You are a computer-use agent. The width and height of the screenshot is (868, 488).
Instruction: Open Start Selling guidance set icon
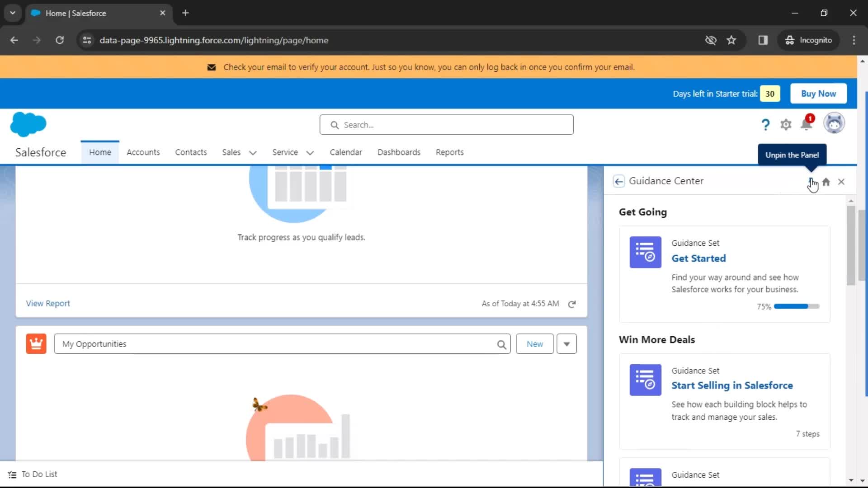point(645,380)
